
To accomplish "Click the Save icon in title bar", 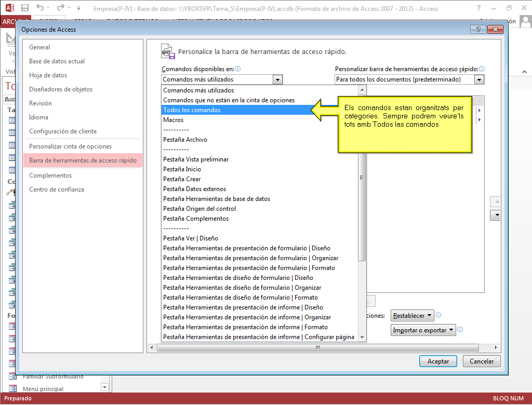I will pos(25,8).
